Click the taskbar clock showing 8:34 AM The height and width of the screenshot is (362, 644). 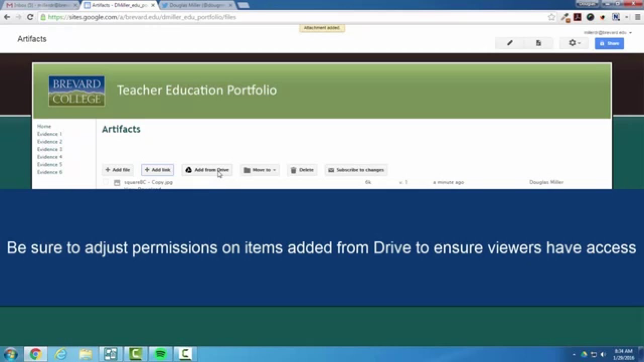[x=623, y=354]
